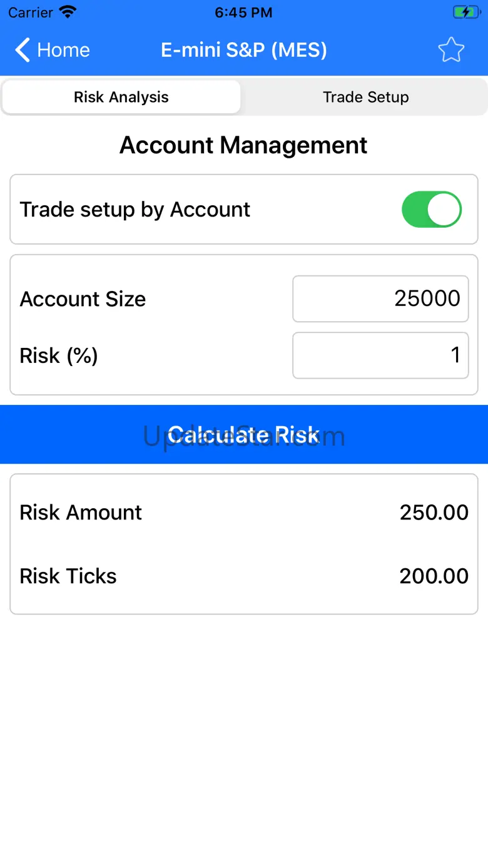Switch to the Risk Analysis tab
Viewport: 488px width, 868px height.
coord(121,97)
